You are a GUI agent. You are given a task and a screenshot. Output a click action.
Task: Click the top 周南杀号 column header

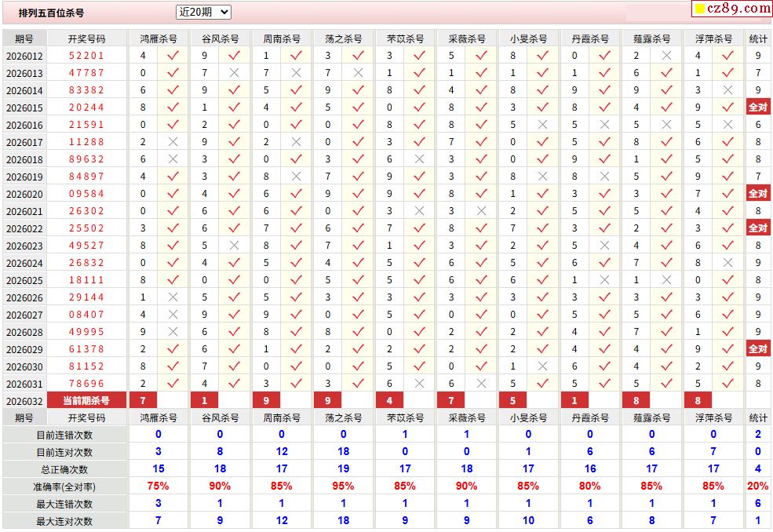click(x=282, y=38)
